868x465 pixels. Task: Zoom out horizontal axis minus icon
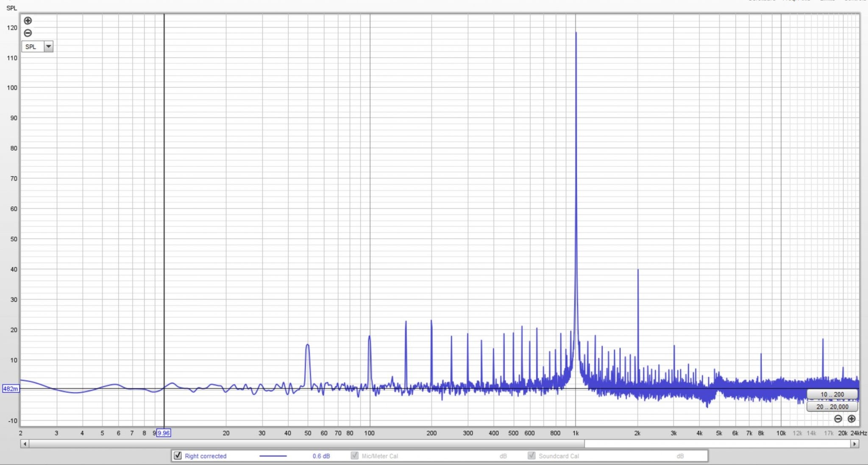pyautogui.click(x=838, y=419)
